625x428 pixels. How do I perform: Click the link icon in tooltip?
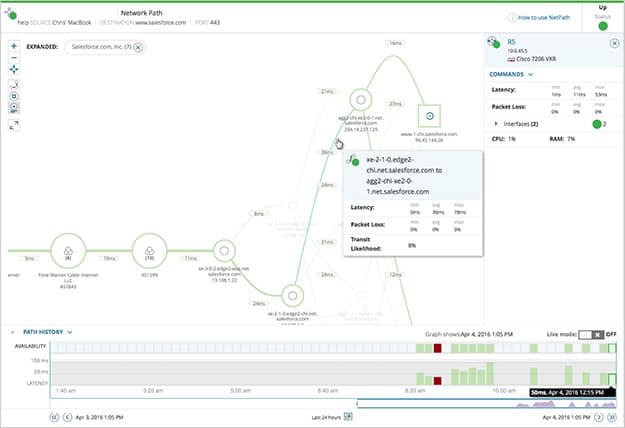(352, 160)
